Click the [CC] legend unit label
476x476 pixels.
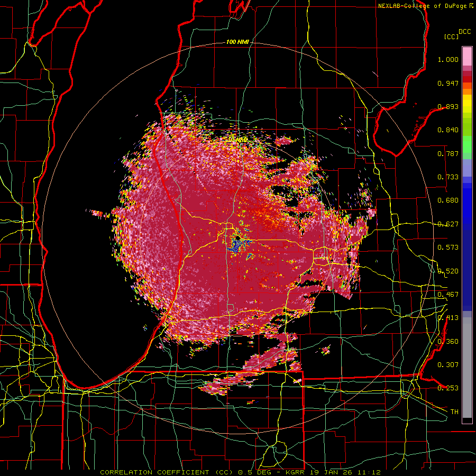coord(452,36)
